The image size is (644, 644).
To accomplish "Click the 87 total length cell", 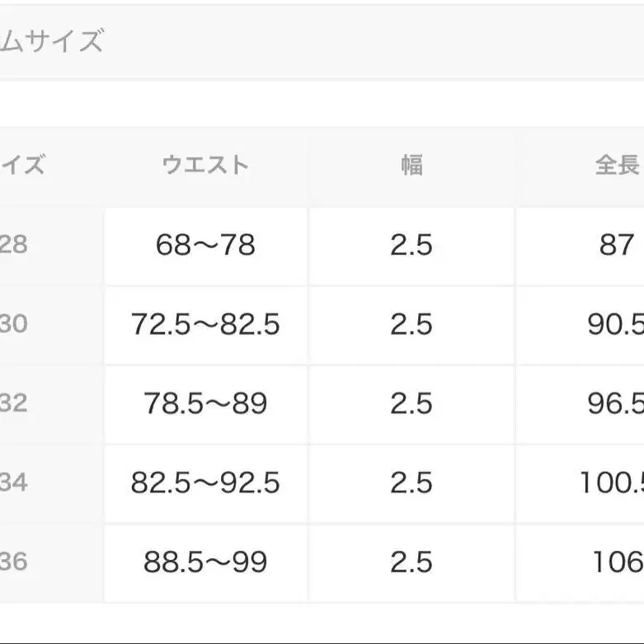I will coord(616,245).
